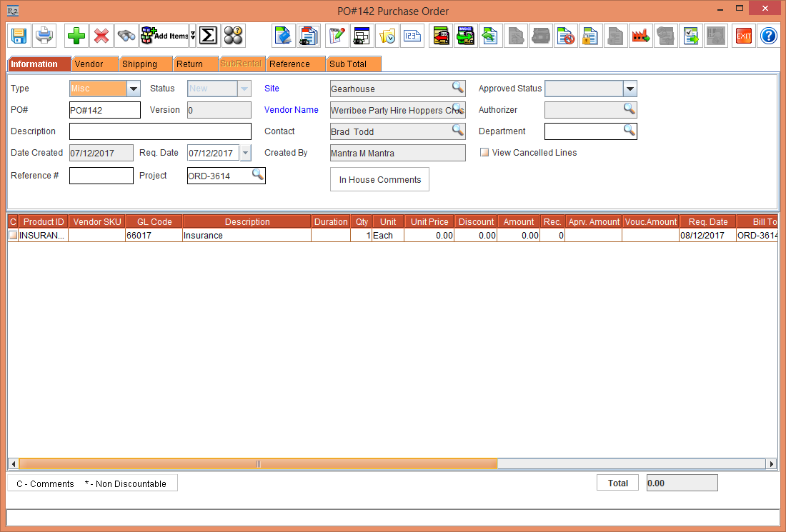Click the sigma summation icon
This screenshot has width=786, height=532.
(x=208, y=35)
